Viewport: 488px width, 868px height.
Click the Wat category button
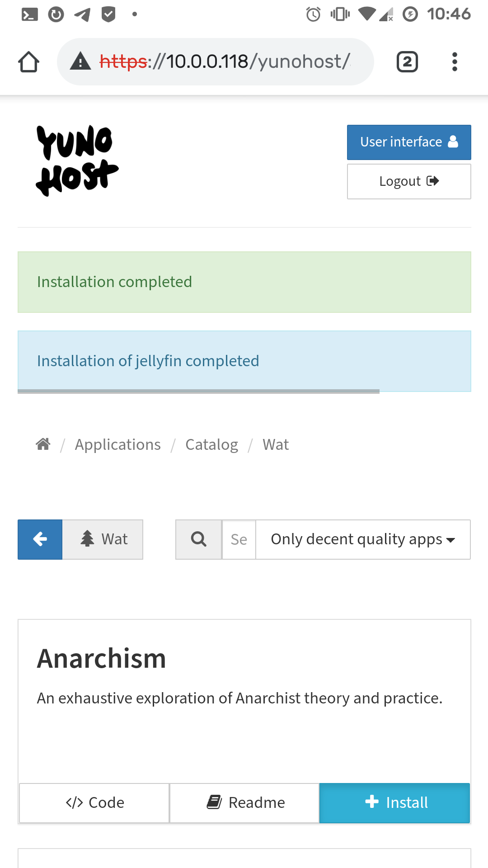(x=103, y=539)
